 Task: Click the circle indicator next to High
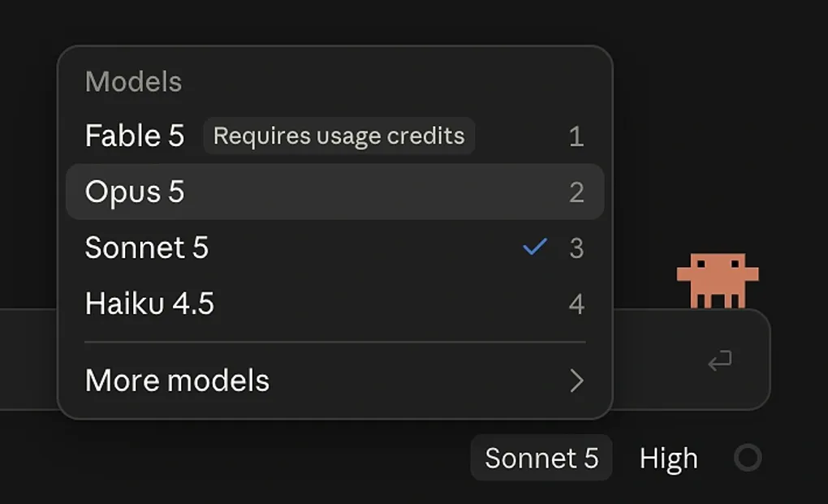[x=748, y=458]
